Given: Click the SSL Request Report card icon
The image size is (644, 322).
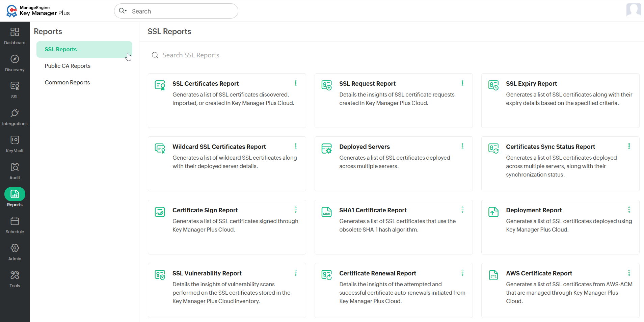Looking at the screenshot, I should (x=327, y=85).
